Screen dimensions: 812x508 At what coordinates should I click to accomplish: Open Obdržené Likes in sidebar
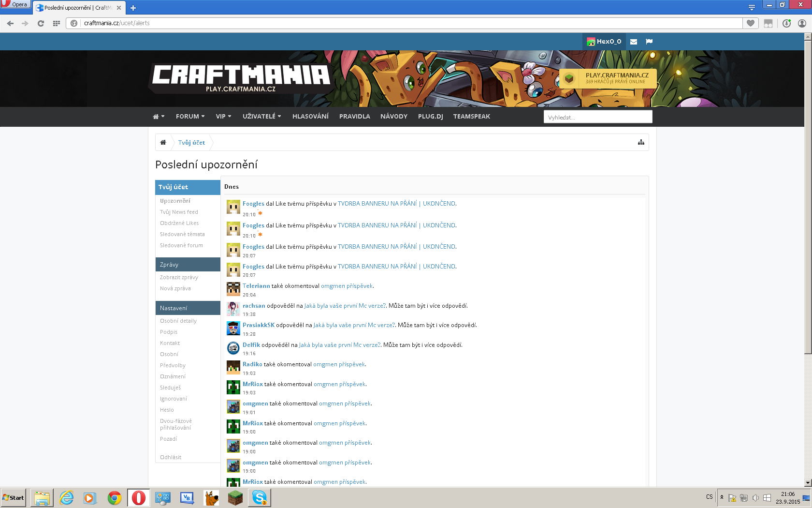[x=179, y=223]
